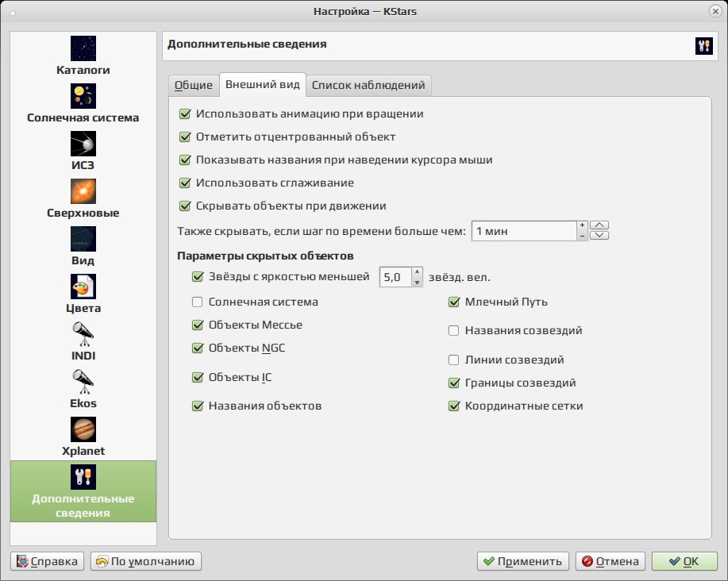
Task: Check the Названия созвездий checkbox
Action: click(x=453, y=330)
